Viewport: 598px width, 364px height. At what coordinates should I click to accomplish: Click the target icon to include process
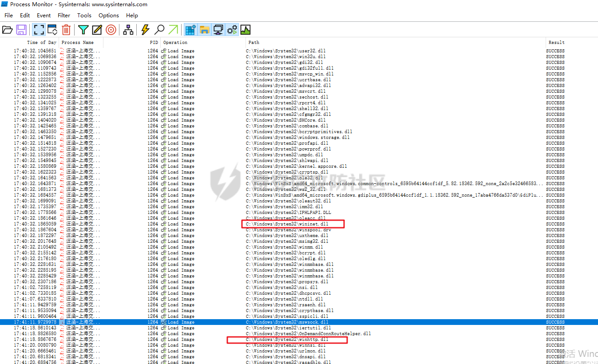111,30
